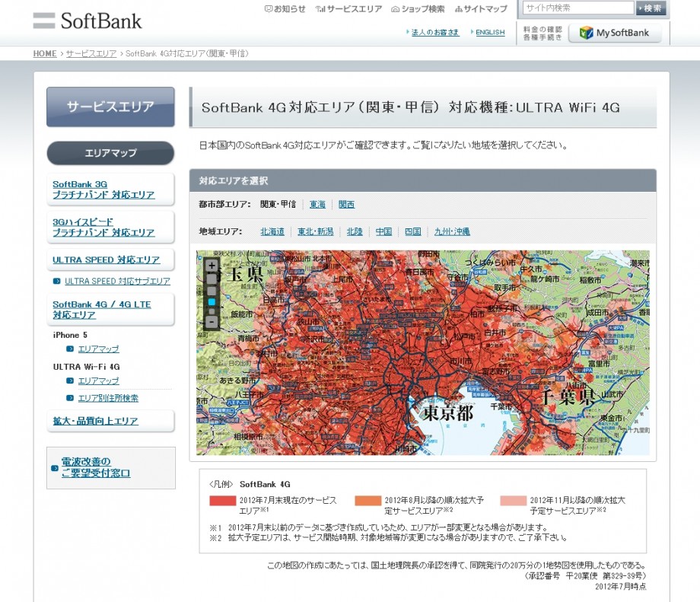Select 東北・新潟 region
The width and height of the screenshot is (700, 602).
tap(316, 231)
